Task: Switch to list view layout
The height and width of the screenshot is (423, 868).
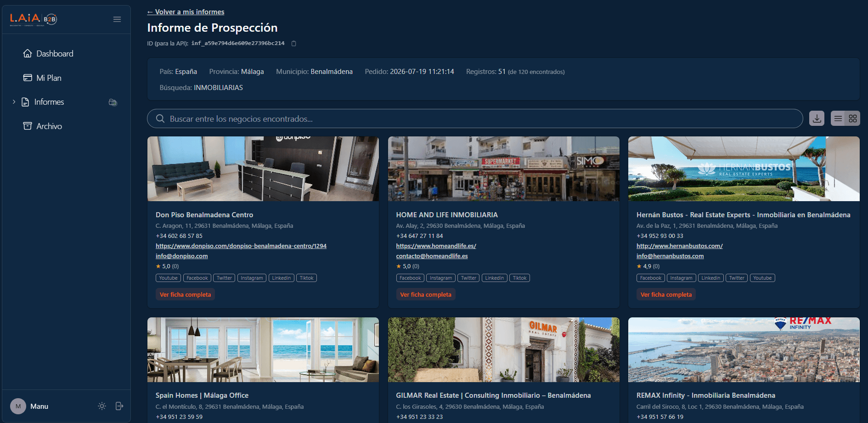Action: [838, 118]
